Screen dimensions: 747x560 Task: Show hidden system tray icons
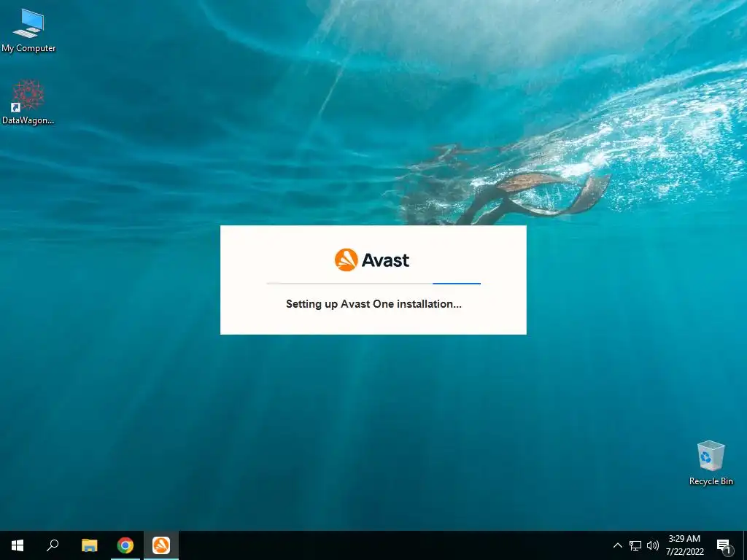pyautogui.click(x=617, y=545)
